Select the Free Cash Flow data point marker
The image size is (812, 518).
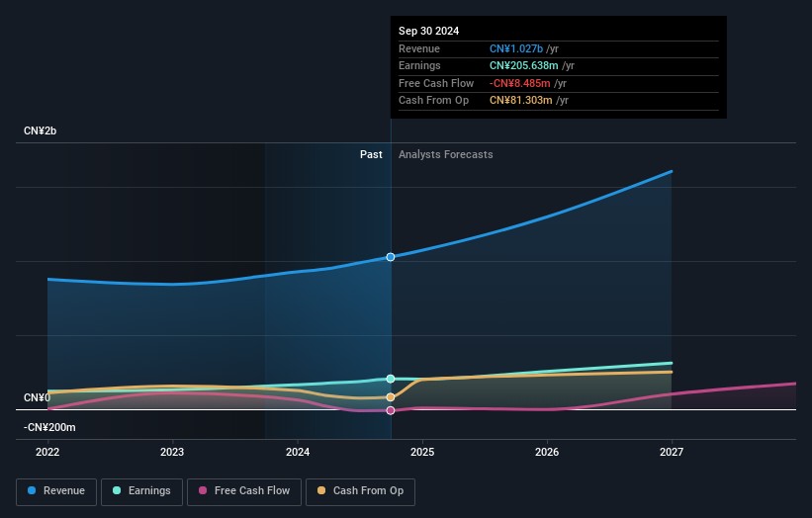(391, 410)
